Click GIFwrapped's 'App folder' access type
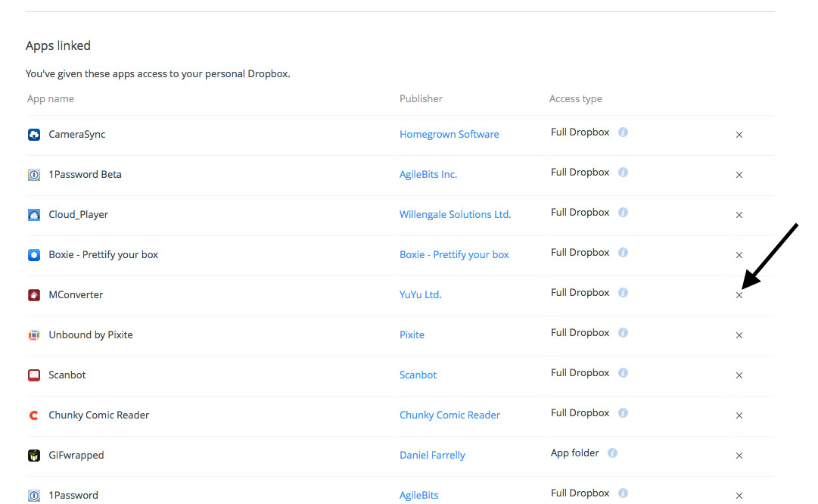This screenshot has width=818, height=504. (575, 453)
